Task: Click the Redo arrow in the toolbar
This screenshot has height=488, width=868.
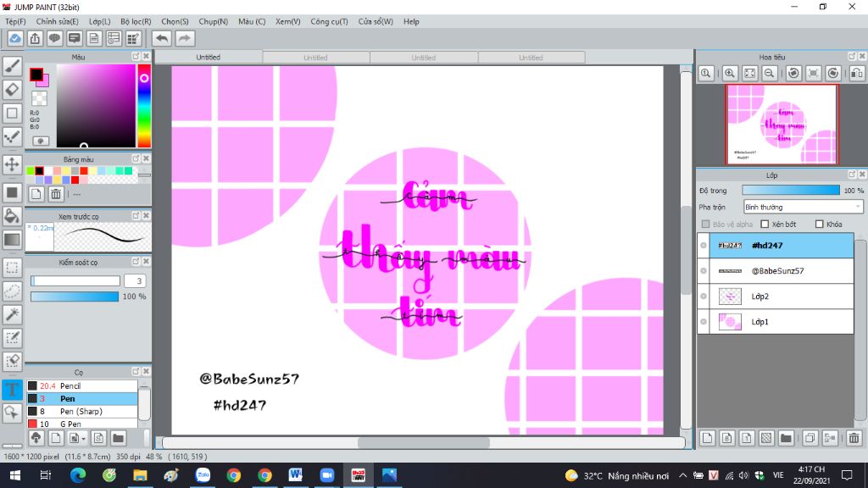Action: pyautogui.click(x=185, y=38)
